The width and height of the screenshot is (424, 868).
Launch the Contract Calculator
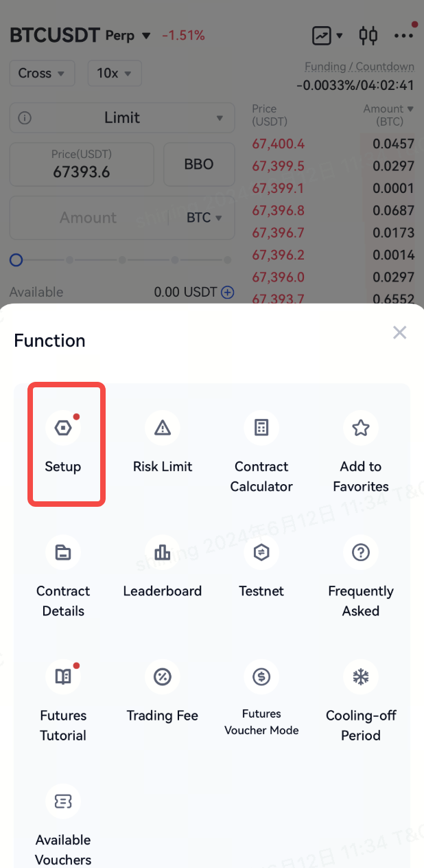pyautogui.click(x=261, y=453)
